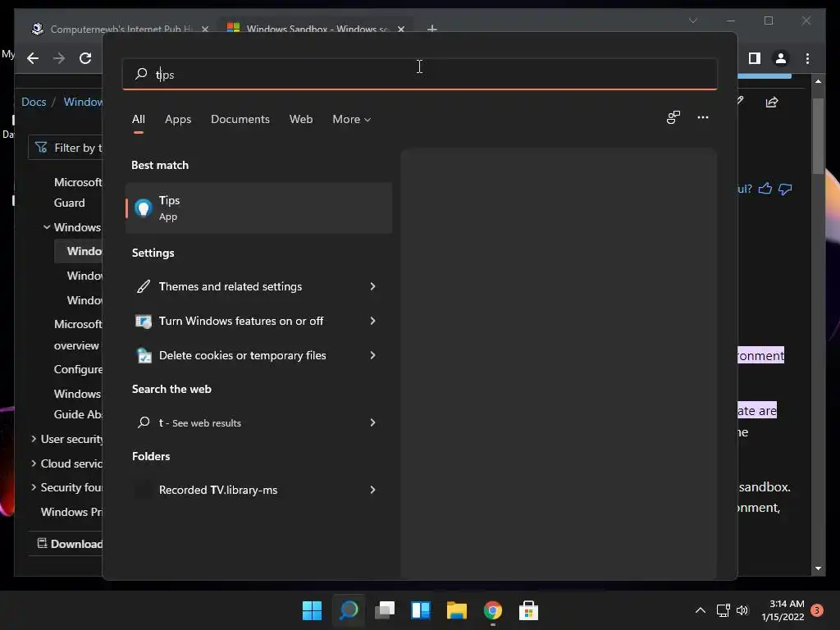The height and width of the screenshot is (630, 840).
Task: Reload the page in the browser
Action: (x=85, y=58)
